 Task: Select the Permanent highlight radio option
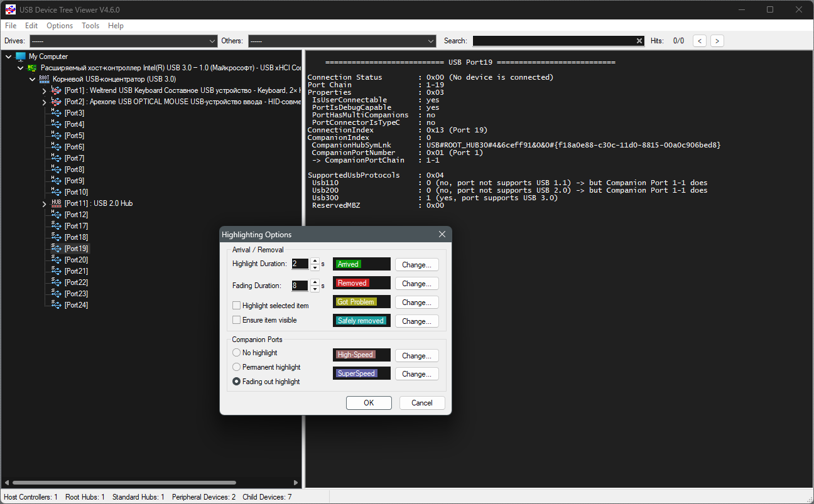pos(237,367)
